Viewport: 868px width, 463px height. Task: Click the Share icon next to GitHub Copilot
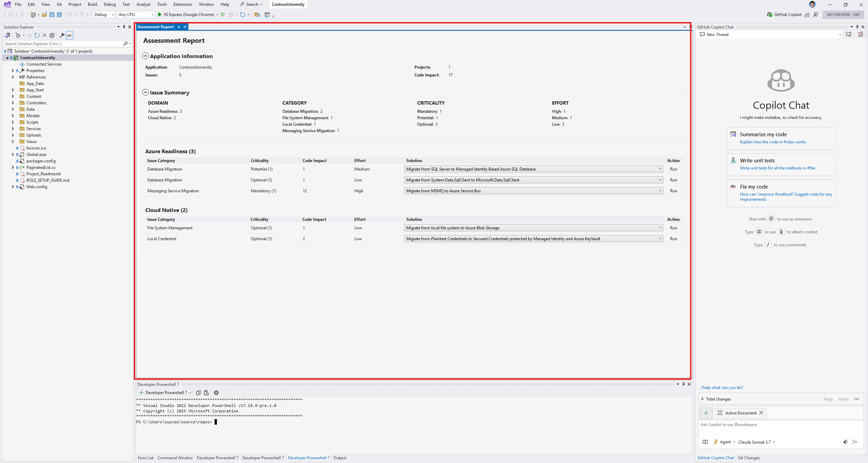(807, 15)
